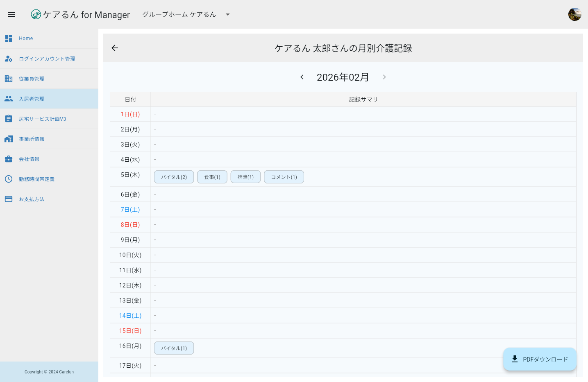Screen dimensions: 588x382
Task: Click the 入居者管理 people icon
Action: 9,98
